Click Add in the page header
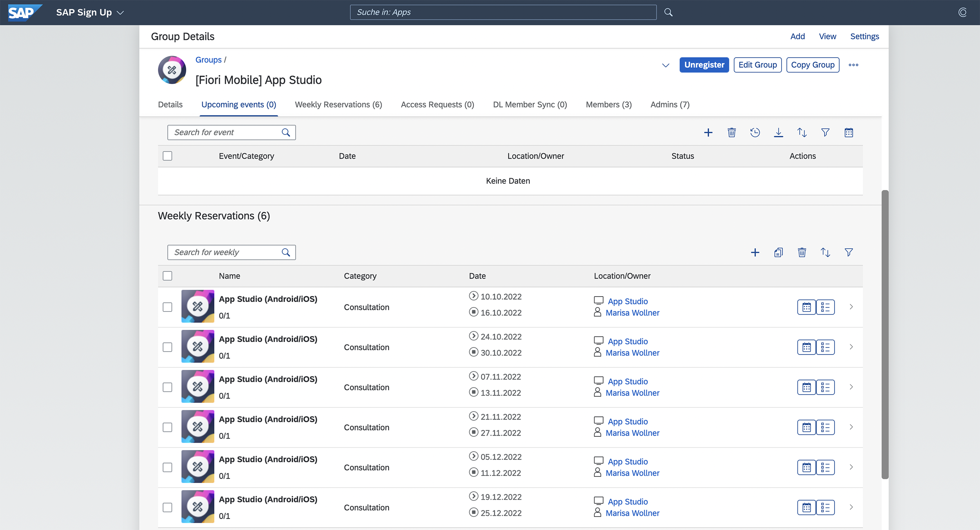This screenshot has height=530, width=980. pyautogui.click(x=797, y=36)
